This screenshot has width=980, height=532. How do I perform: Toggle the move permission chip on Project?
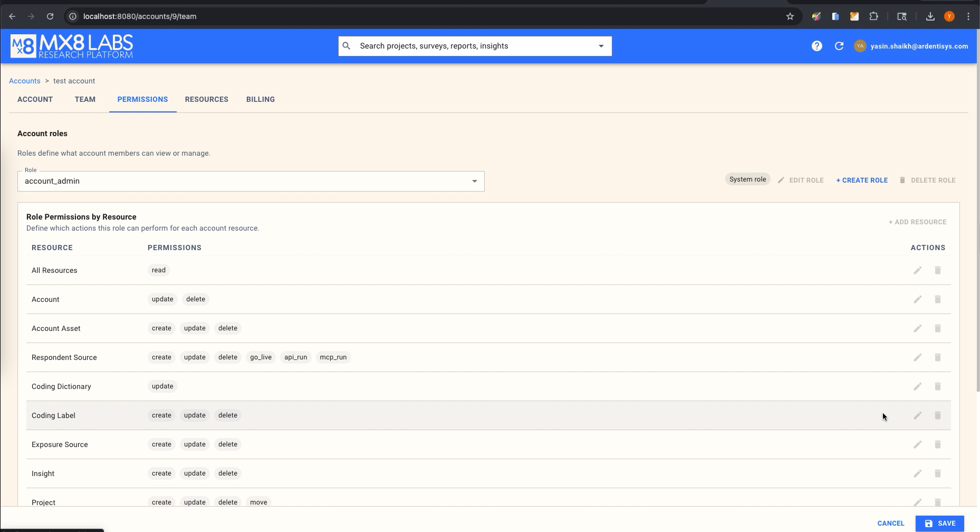[258, 502]
